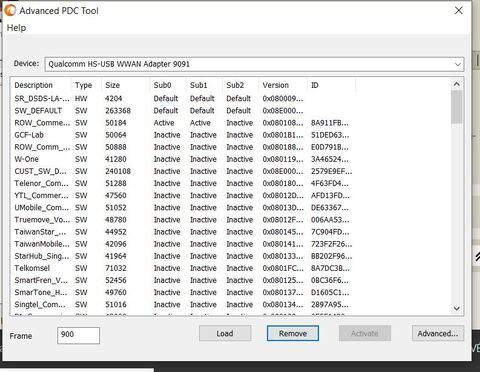Select the TaiwanMobile... row
The width and height of the screenshot is (480, 372).
(x=183, y=244)
